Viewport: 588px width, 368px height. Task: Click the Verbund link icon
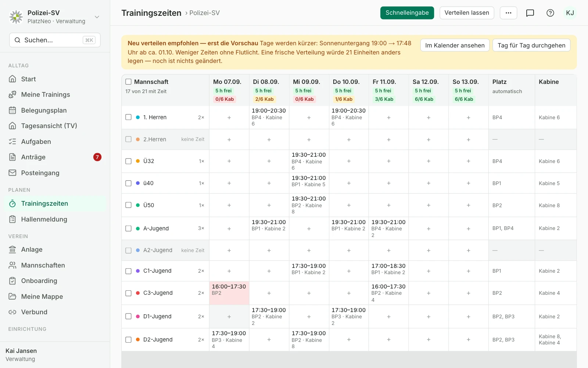12,312
